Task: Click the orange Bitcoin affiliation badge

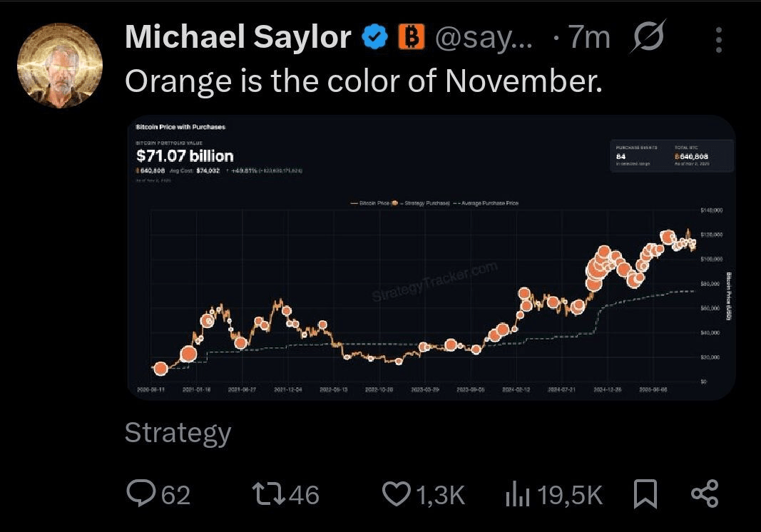Action: pyautogui.click(x=411, y=36)
